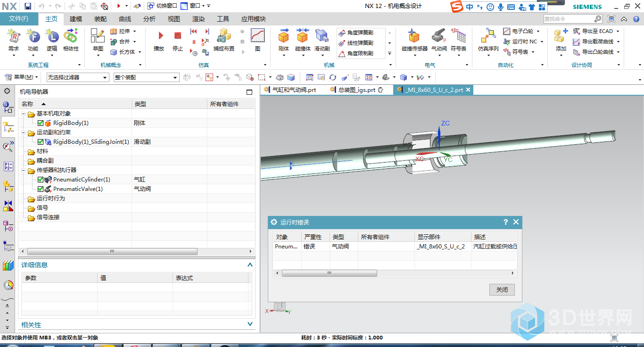Click help question mark in 运行时错误 dialog
Screen dimensions: 644x347
pyautogui.click(x=505, y=222)
